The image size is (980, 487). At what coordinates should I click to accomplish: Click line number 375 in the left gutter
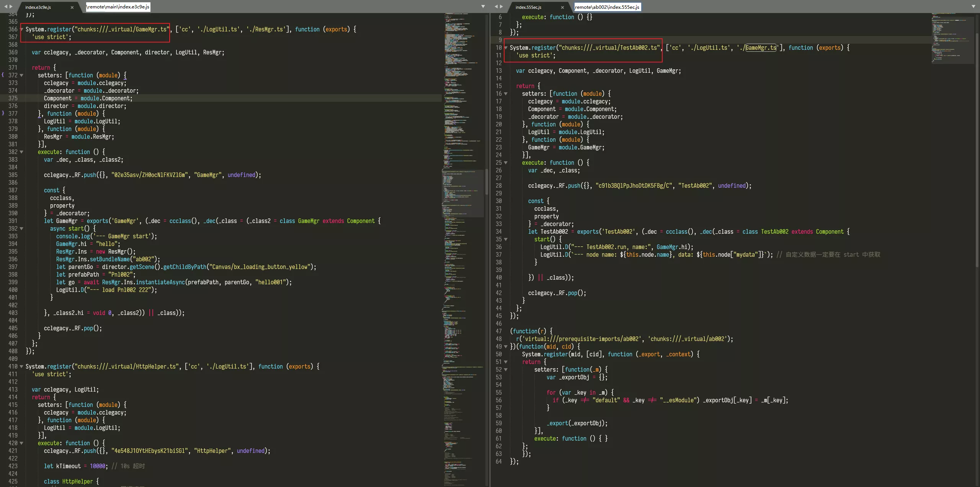pyautogui.click(x=13, y=98)
